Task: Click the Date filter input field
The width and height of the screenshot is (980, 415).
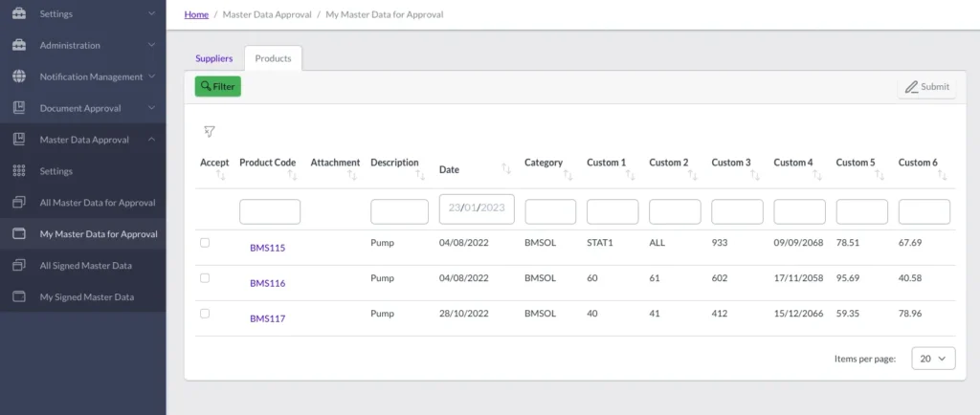Action: pyautogui.click(x=477, y=208)
